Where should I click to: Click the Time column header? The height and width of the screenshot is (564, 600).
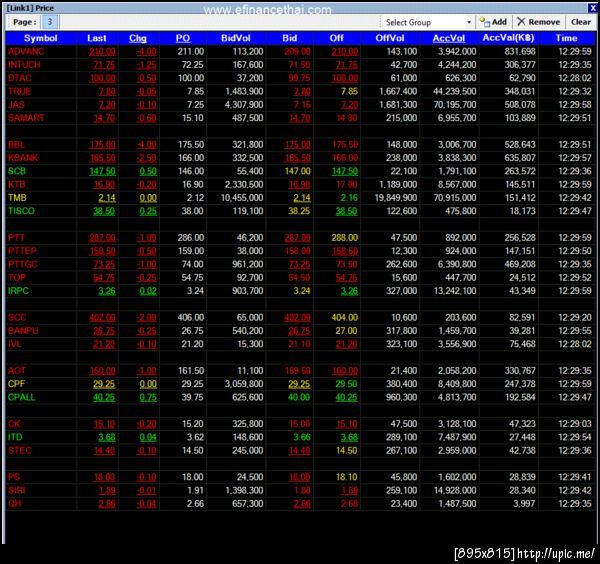(x=566, y=38)
